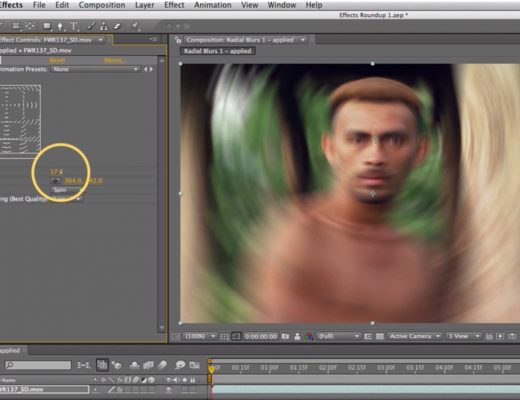Click the Show Snapshot icon
Screen dimensions: 520x400
click(x=297, y=336)
